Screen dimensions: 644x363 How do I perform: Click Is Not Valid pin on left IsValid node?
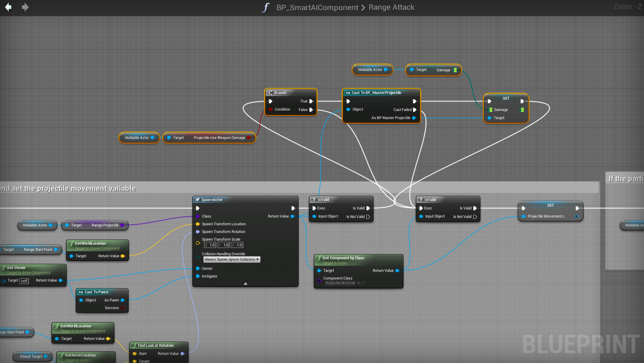pos(368,217)
